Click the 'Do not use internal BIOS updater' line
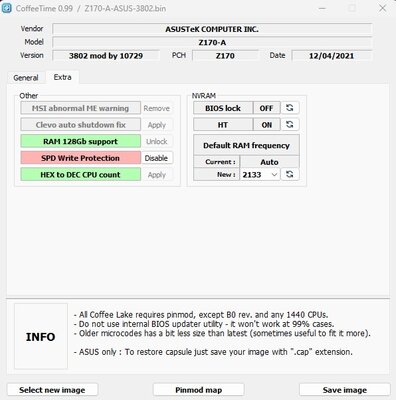 (x=204, y=324)
